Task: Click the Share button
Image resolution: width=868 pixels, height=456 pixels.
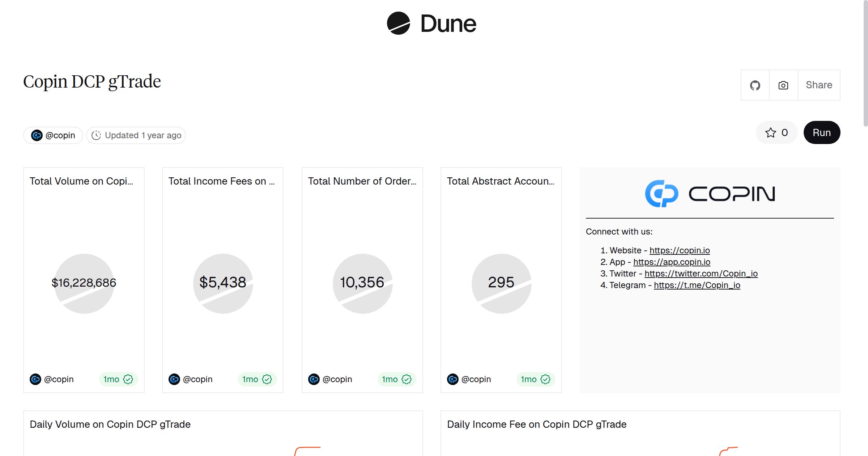Action: (x=819, y=85)
